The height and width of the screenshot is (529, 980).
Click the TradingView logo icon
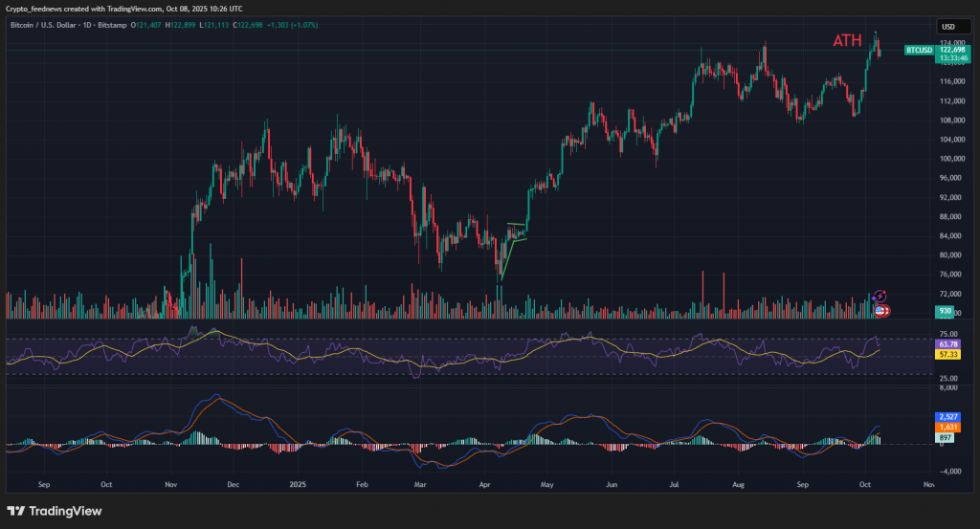coord(15,511)
